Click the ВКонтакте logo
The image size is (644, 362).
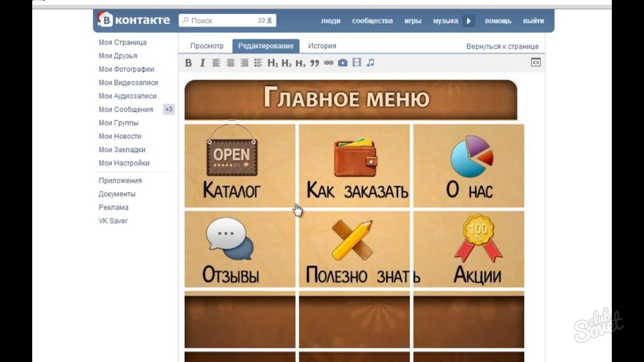point(134,20)
